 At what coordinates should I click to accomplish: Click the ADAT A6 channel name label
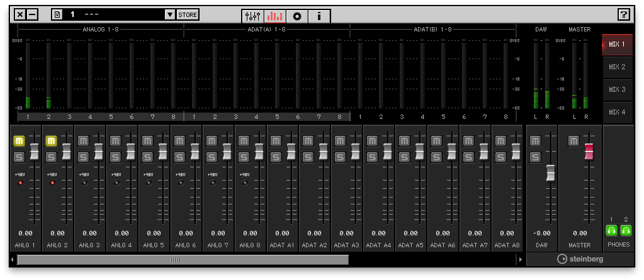[x=443, y=245]
